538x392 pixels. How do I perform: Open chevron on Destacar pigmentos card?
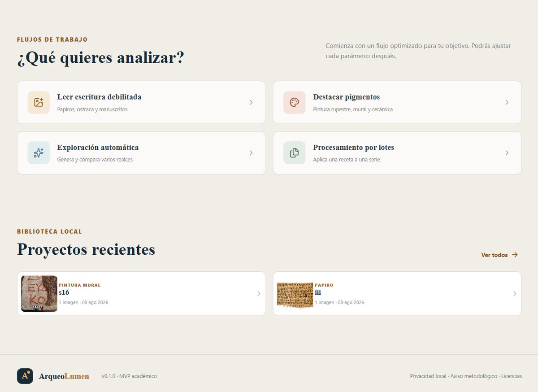(507, 102)
